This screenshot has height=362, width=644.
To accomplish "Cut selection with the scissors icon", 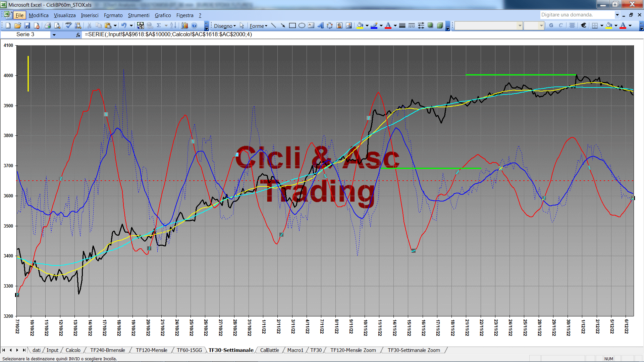I will pos(89,25).
